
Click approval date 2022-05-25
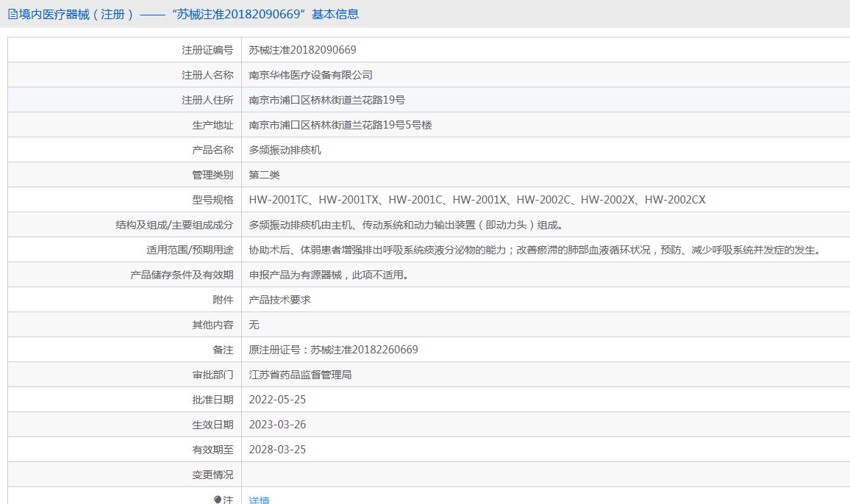coord(277,400)
